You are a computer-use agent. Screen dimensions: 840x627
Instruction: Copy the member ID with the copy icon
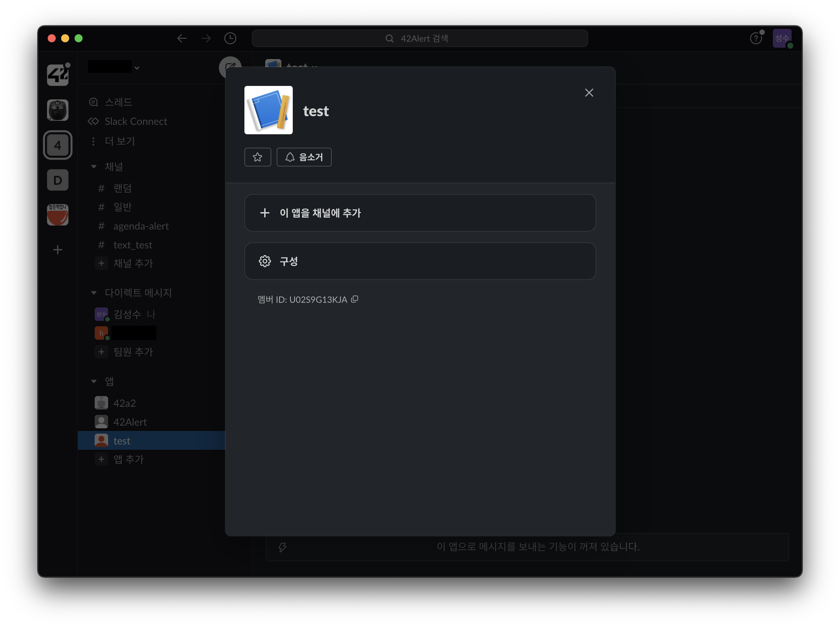click(x=355, y=299)
